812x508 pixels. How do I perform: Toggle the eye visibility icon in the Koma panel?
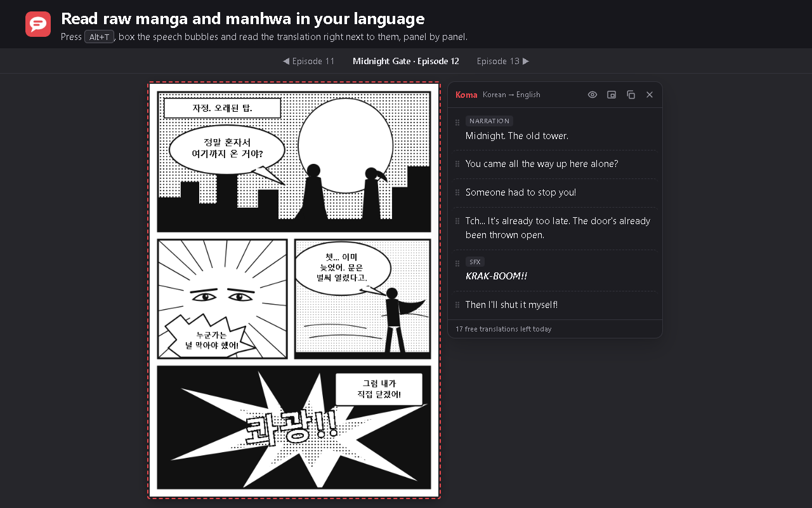593,95
